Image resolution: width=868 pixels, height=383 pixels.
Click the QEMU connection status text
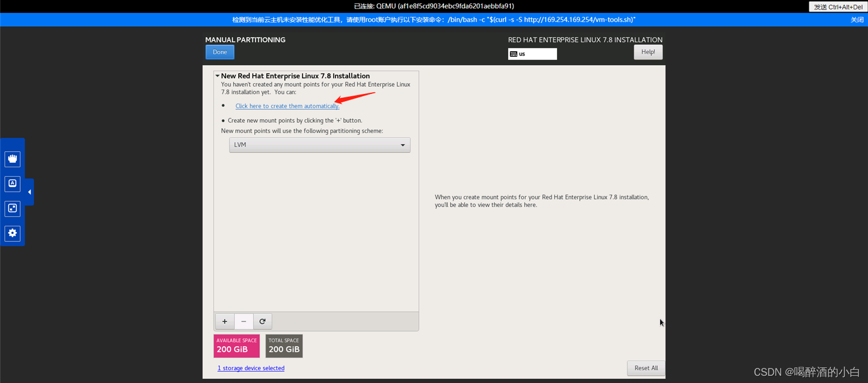point(434,6)
